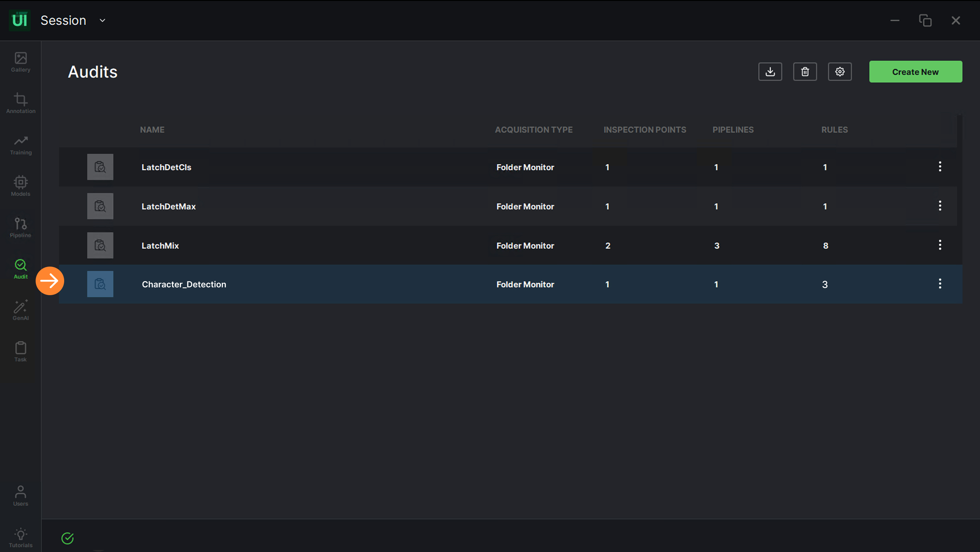Click the UI application logo
Image resolution: width=980 pixels, height=552 pixels.
tap(20, 20)
